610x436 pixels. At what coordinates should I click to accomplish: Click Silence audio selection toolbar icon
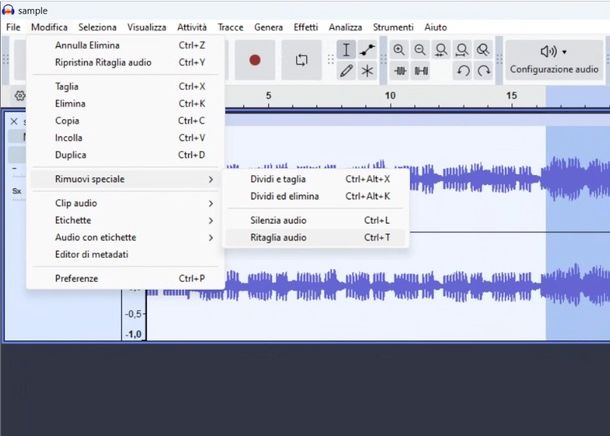click(421, 71)
